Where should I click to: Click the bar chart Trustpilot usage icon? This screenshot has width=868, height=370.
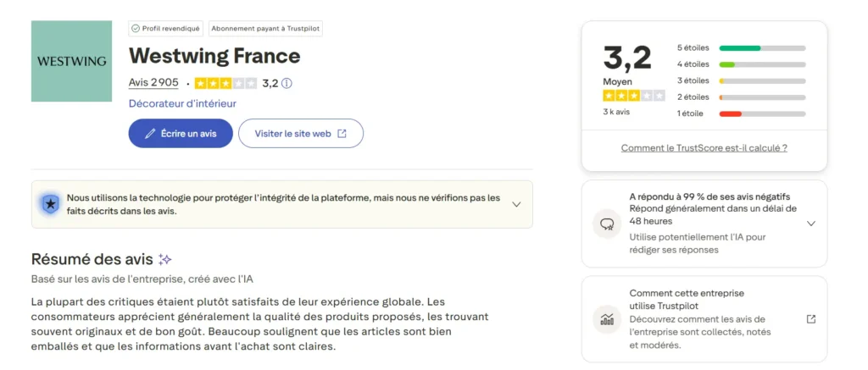click(x=607, y=319)
